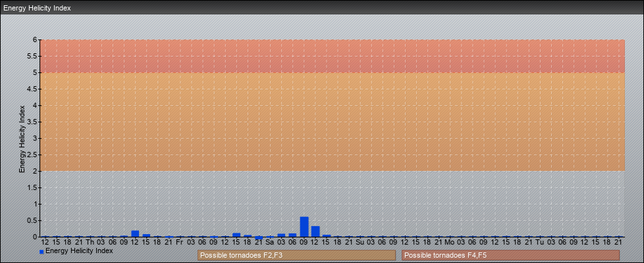Click the y-axis value 3
Viewport: 644px width, 263px height.
[x=36, y=138]
